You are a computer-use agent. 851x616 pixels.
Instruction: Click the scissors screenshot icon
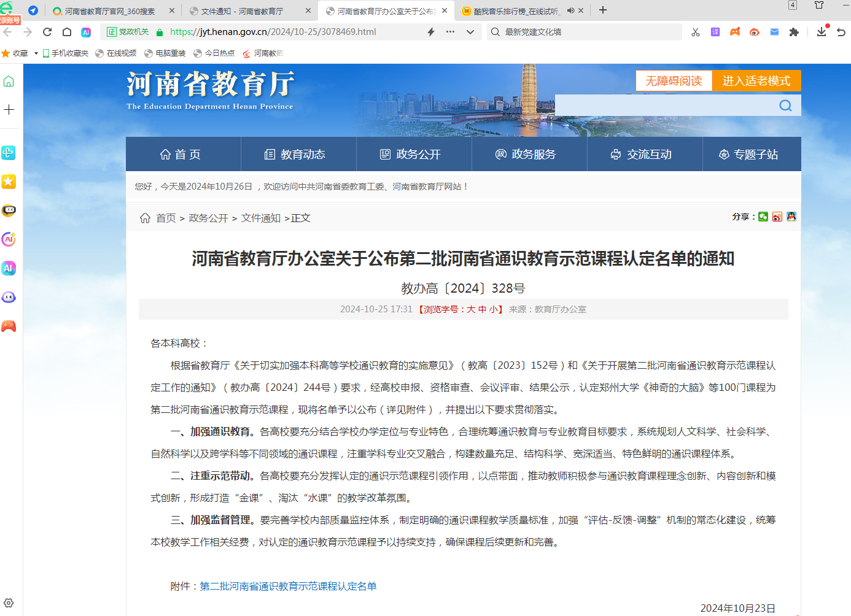click(696, 32)
